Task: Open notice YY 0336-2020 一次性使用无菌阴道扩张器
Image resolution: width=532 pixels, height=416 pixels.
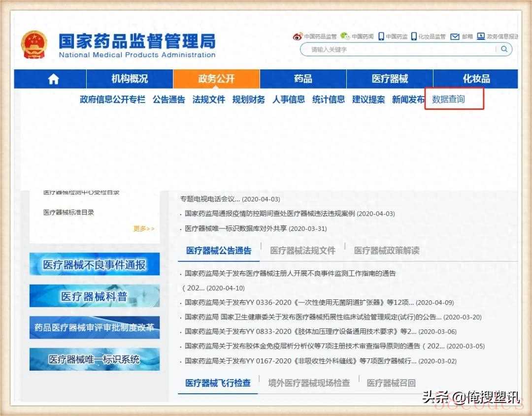Action: 319,302
